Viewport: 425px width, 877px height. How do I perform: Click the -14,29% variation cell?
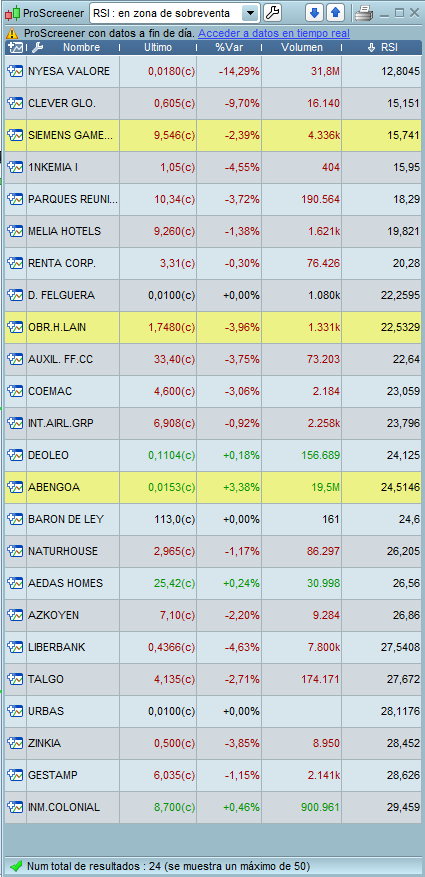(229, 72)
